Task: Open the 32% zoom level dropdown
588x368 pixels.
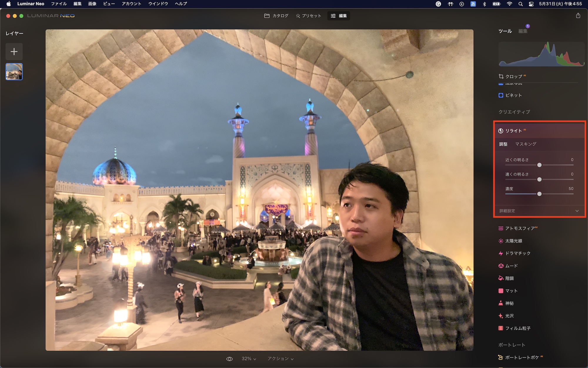Action: [x=249, y=359]
